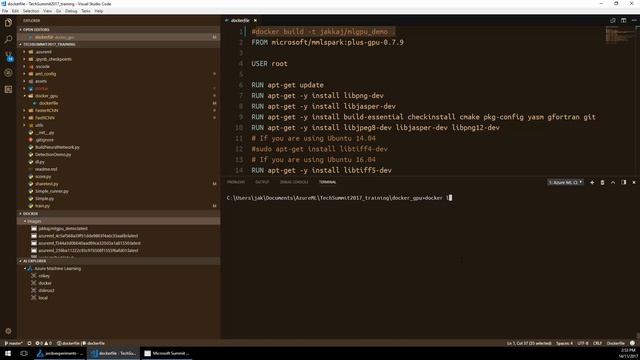Open the Selection menu
This screenshot has height=360, width=640.
tap(31, 11)
